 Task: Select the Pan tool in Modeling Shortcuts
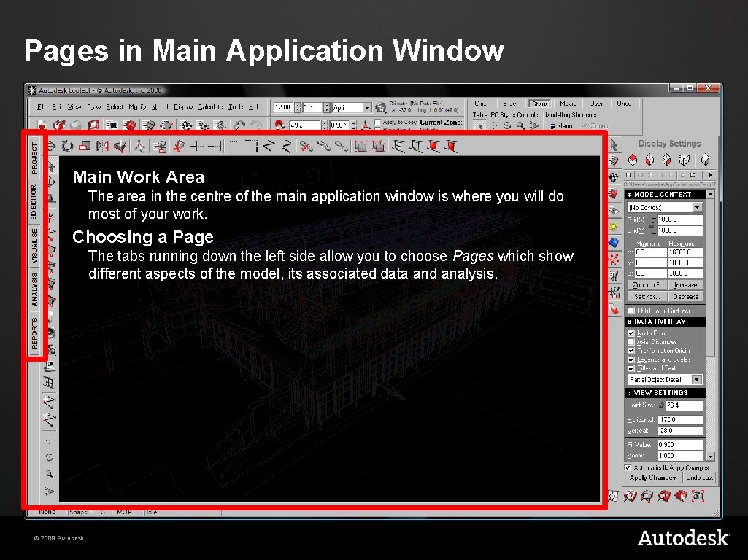pyautogui.click(x=493, y=125)
